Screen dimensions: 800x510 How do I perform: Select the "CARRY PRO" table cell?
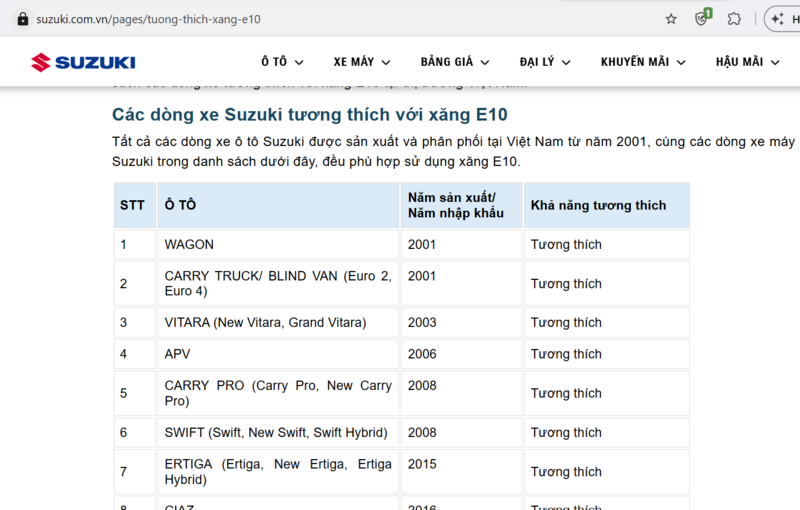pos(278,393)
